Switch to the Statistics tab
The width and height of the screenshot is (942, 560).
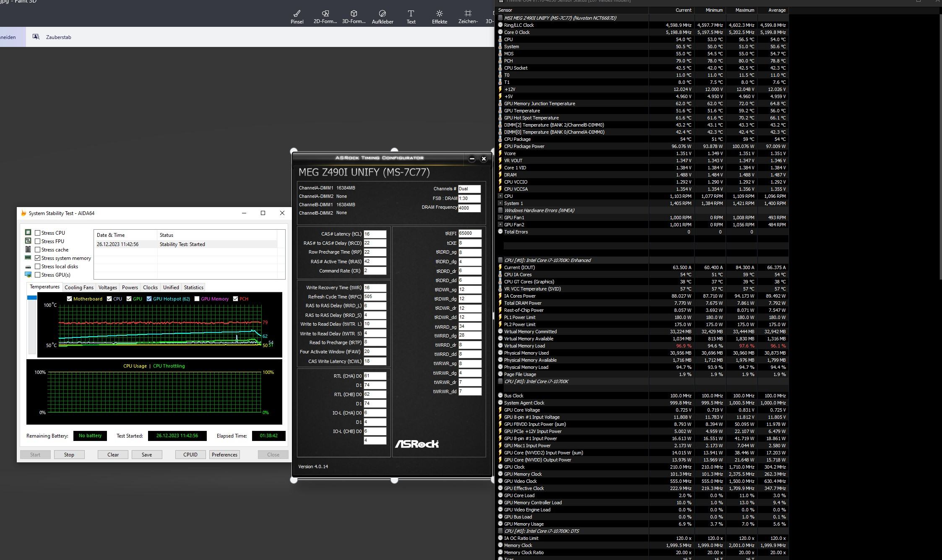(194, 287)
